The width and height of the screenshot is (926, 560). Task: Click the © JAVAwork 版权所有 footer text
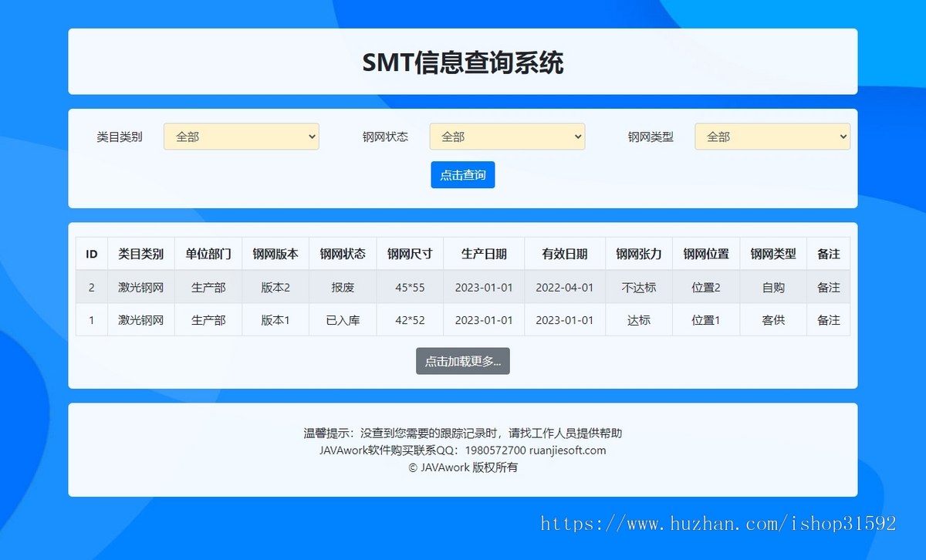click(463, 467)
